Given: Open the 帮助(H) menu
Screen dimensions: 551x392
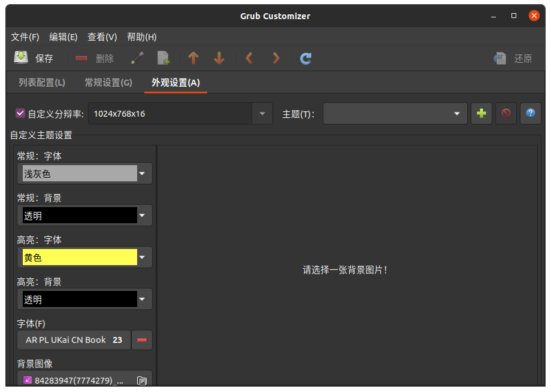Looking at the screenshot, I should pos(141,37).
